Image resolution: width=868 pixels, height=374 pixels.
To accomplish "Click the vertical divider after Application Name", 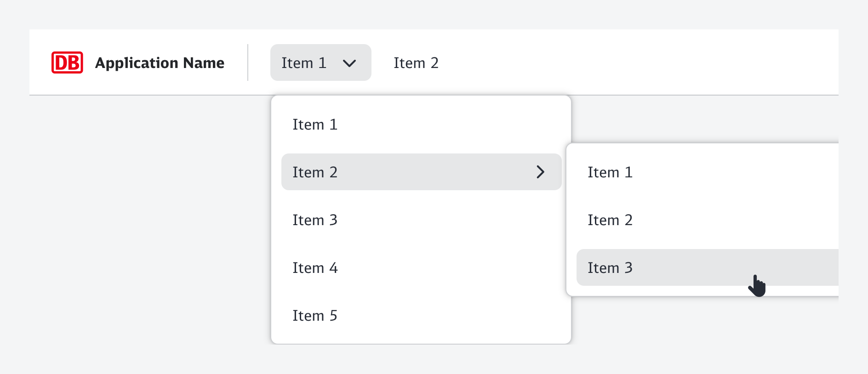I will click(x=248, y=62).
